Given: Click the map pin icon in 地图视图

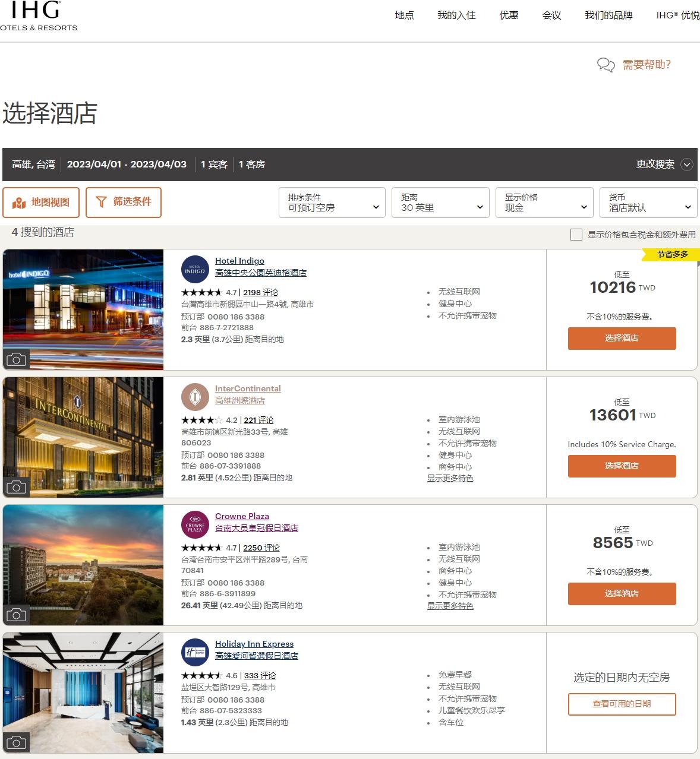Looking at the screenshot, I should point(19,203).
